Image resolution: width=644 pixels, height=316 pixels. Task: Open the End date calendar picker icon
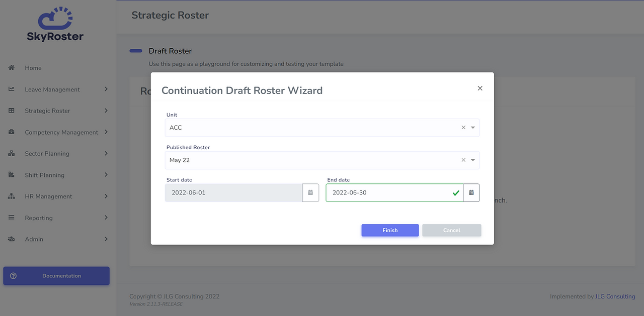471,193
